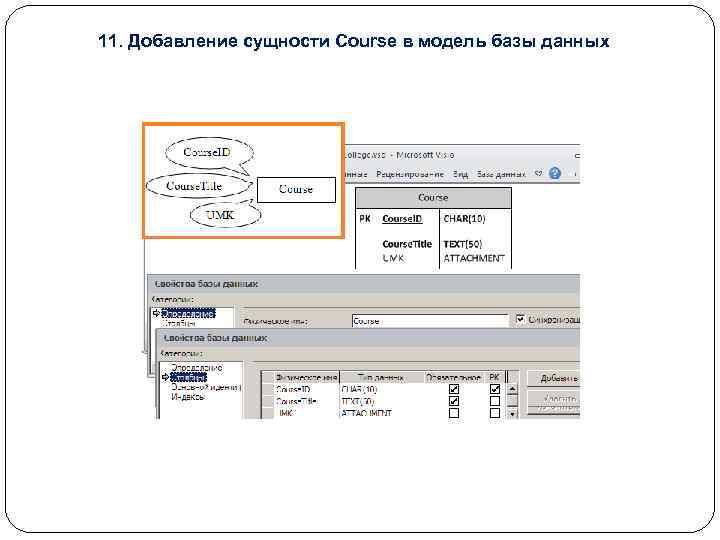Select the Course entity table header
The image size is (720, 540).
coord(433,198)
